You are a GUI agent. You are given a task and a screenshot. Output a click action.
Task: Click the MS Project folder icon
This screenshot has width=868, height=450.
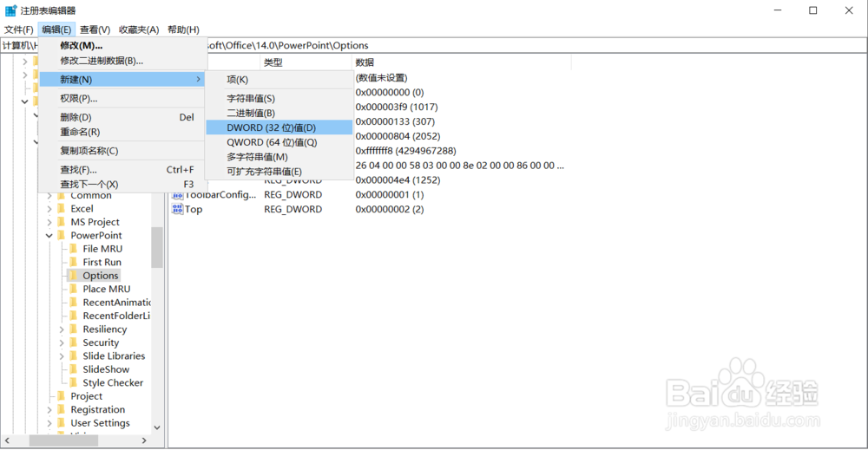point(62,222)
